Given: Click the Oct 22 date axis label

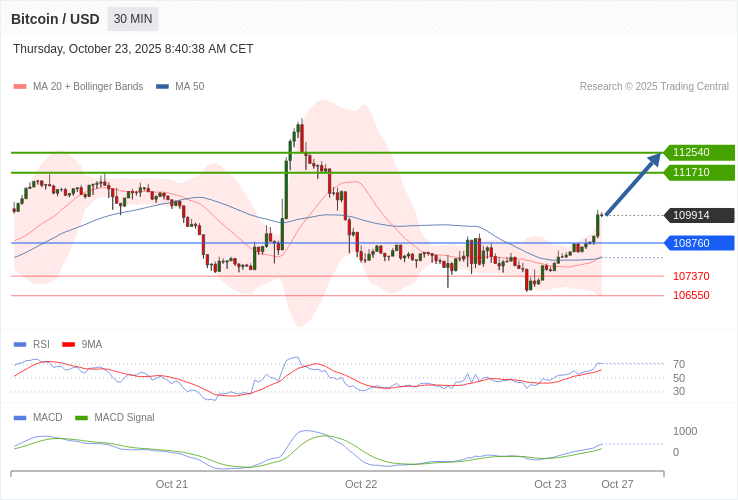Looking at the screenshot, I should 361,484.
